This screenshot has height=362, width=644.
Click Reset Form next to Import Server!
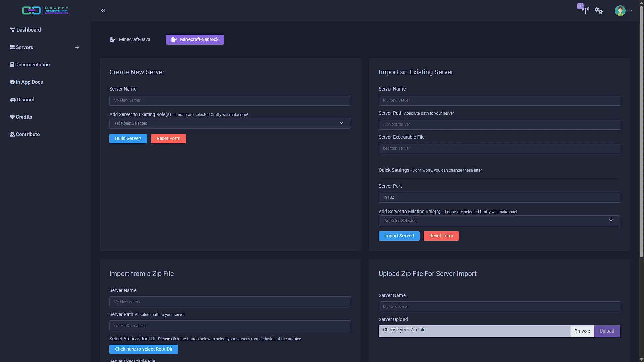441,236
